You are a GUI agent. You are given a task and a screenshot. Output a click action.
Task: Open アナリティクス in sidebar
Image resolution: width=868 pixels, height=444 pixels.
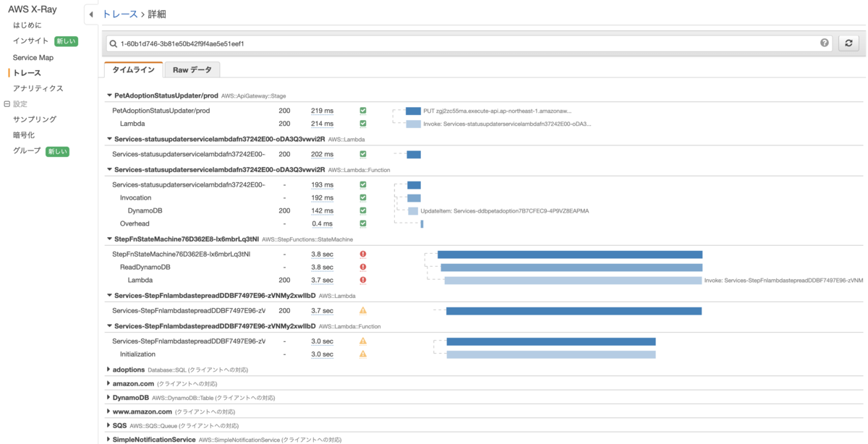tap(38, 88)
